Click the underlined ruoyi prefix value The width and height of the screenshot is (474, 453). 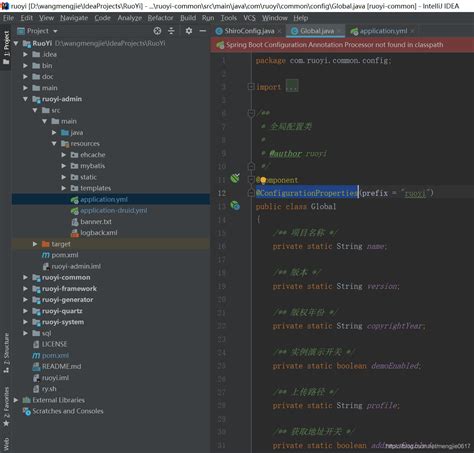415,193
